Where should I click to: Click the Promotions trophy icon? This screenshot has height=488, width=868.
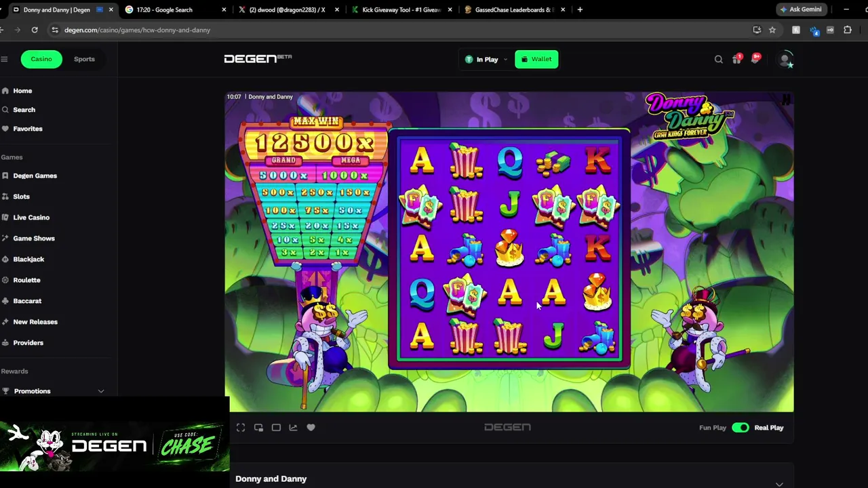(5, 391)
